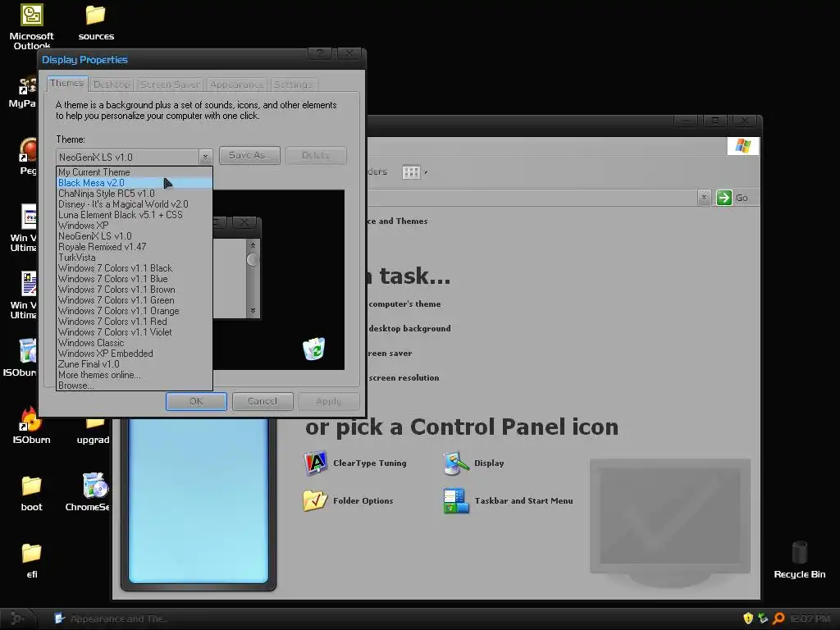Pick Zune Final v1.0 theme
Image resolution: width=840 pixels, height=630 pixels.
[x=135, y=364]
